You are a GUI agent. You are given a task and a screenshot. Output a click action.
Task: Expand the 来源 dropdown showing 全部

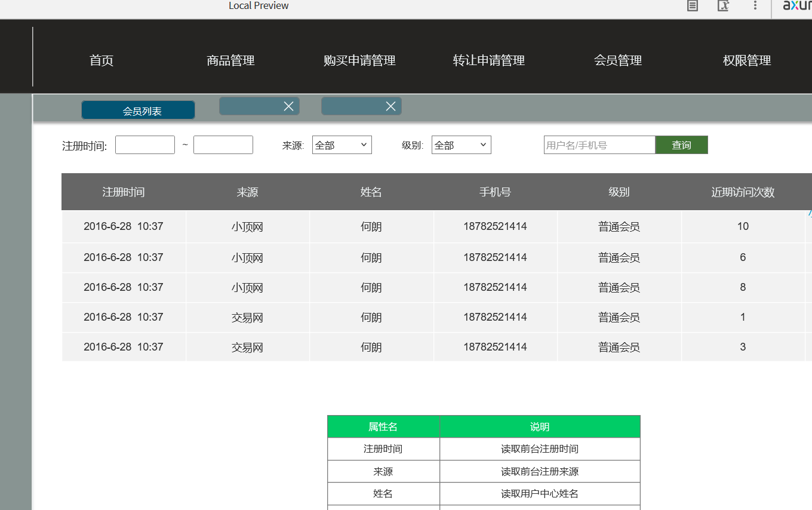(342, 145)
